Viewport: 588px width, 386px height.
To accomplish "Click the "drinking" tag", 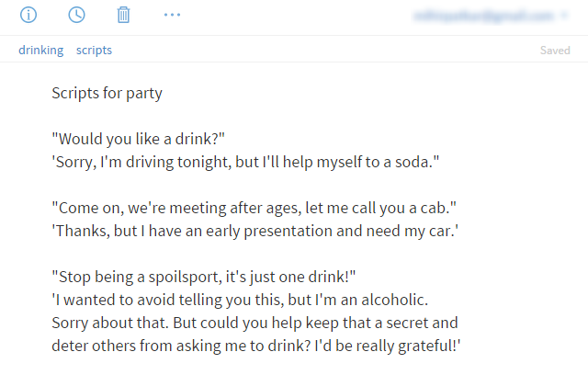I will [41, 50].
